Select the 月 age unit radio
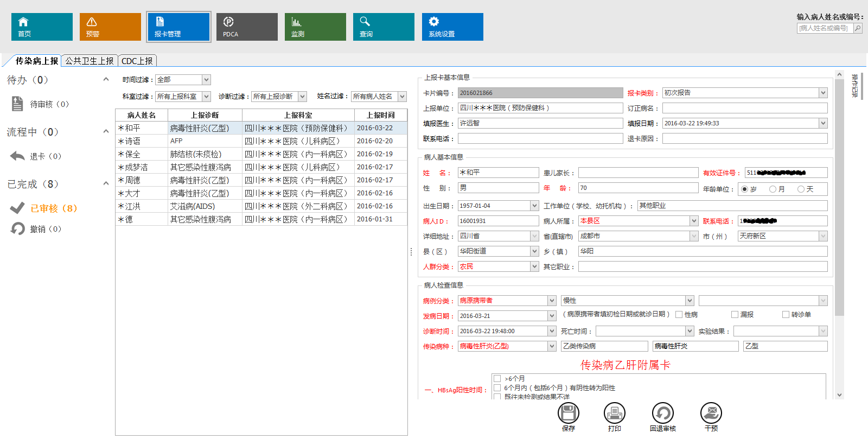Image resolution: width=868 pixels, height=439 pixels. (x=773, y=189)
